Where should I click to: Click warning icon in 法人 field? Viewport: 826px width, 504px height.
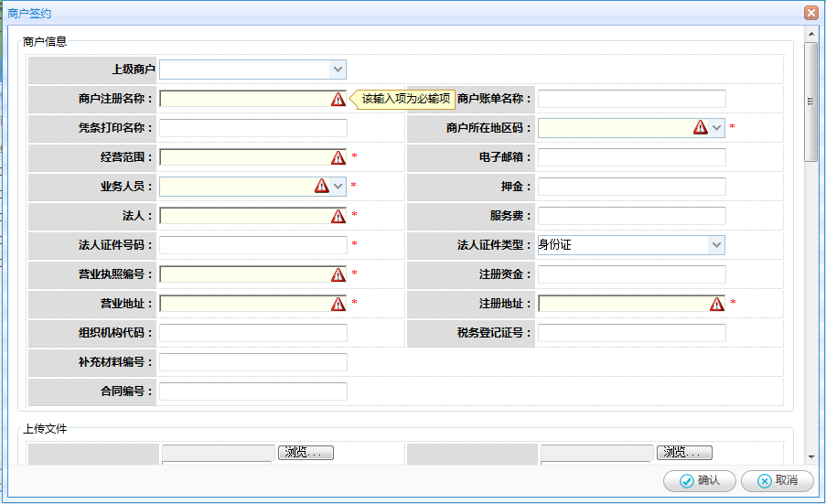(338, 216)
